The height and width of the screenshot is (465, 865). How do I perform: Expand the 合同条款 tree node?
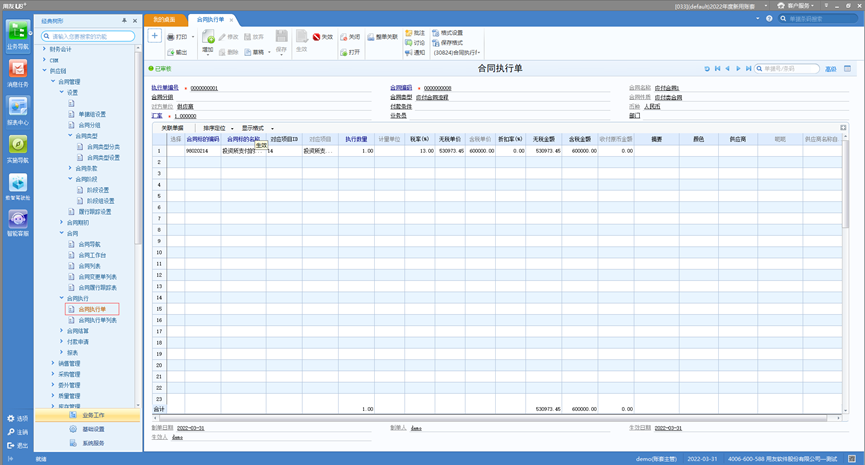70,168
